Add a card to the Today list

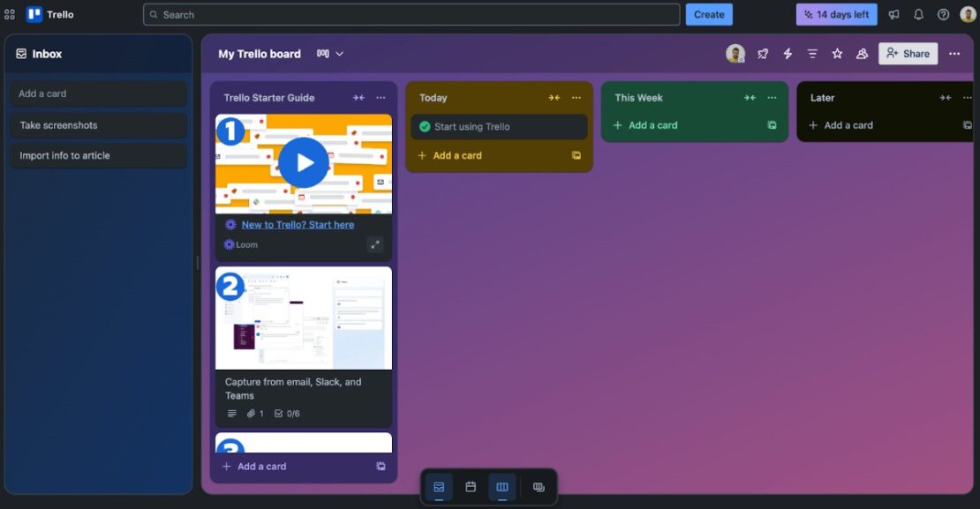pos(450,155)
